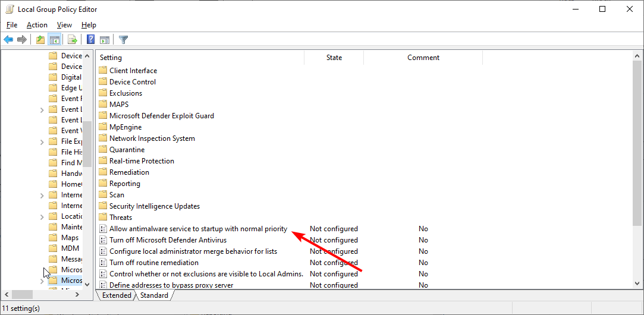Sort by the State column header
Screen dimensions: 644x315
click(334, 58)
